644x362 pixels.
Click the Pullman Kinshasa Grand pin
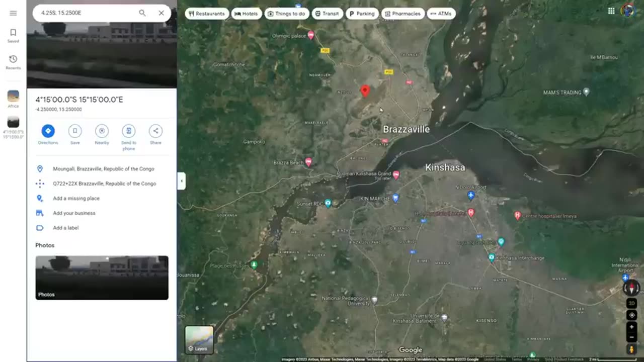click(396, 174)
